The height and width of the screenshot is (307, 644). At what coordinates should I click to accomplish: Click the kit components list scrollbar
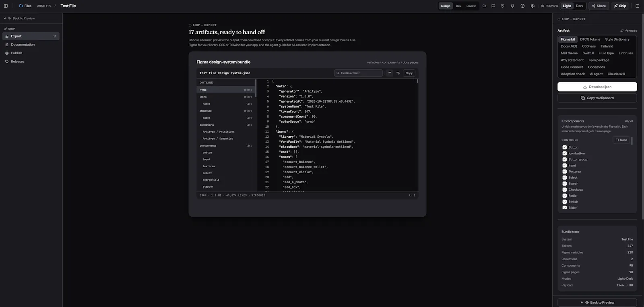(632, 141)
